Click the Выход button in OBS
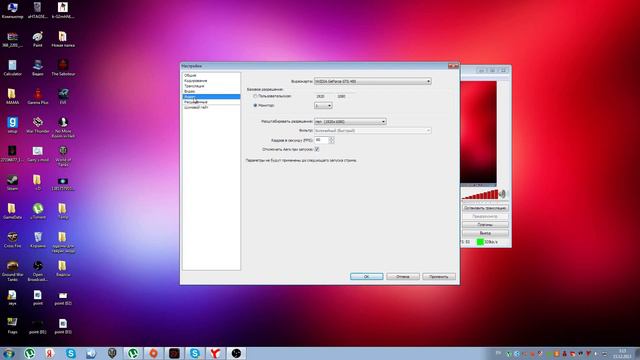Image resolution: width=640 pixels, height=360 pixels. (485, 233)
